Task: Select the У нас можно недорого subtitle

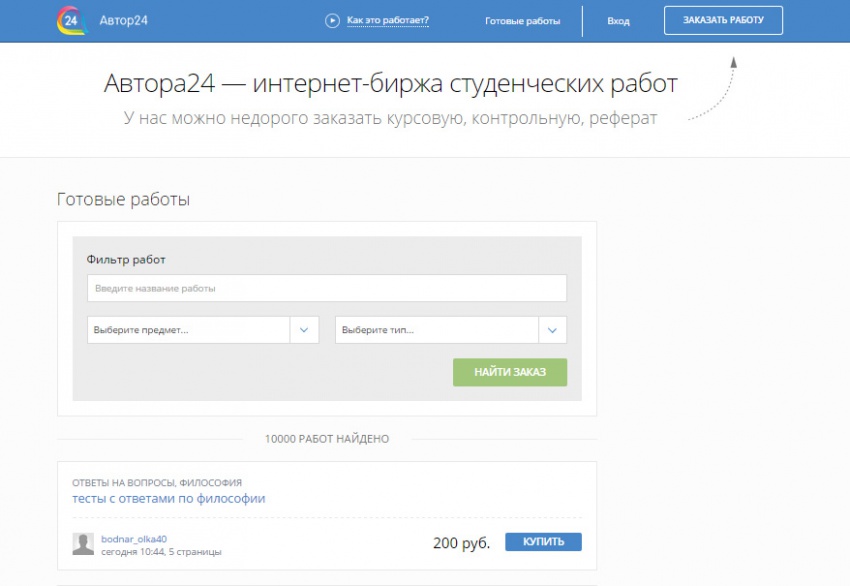Action: click(x=390, y=118)
